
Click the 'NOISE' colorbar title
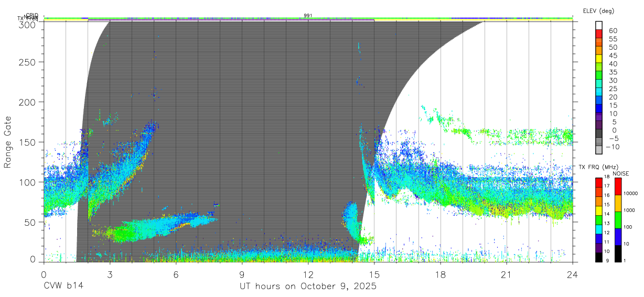(x=621, y=173)
